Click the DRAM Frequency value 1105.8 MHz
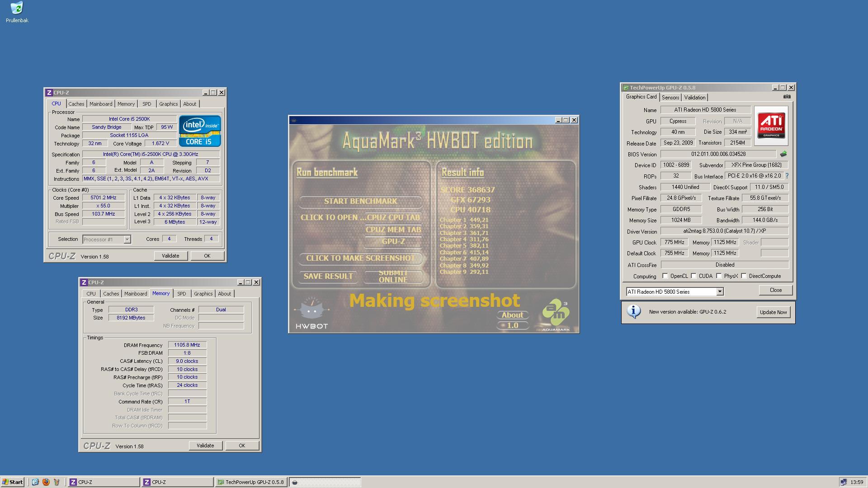Image resolution: width=868 pixels, height=488 pixels. click(187, 345)
